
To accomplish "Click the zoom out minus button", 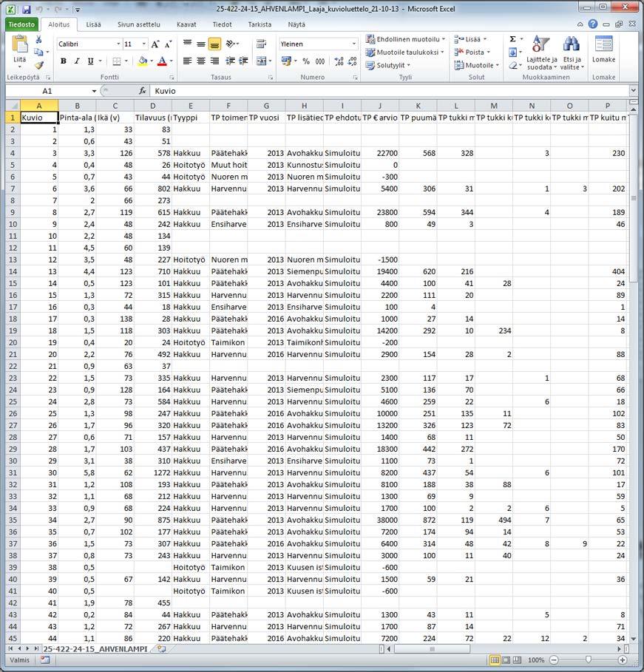I will coord(555,660).
